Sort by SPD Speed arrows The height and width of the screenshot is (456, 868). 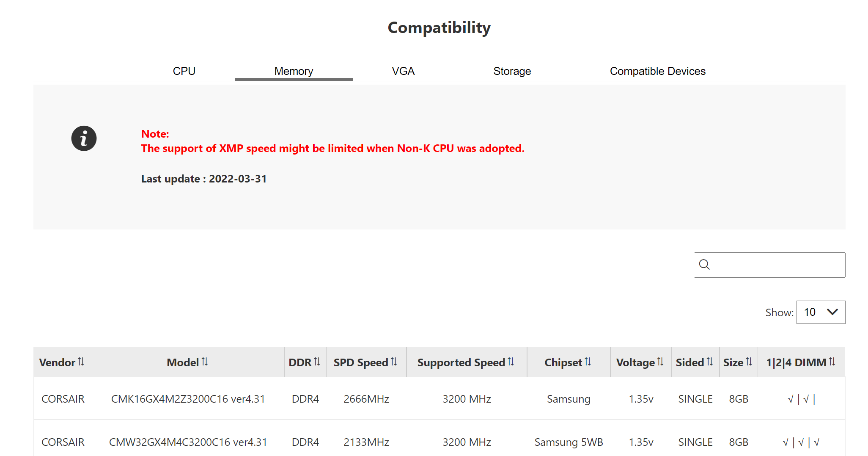pos(394,362)
